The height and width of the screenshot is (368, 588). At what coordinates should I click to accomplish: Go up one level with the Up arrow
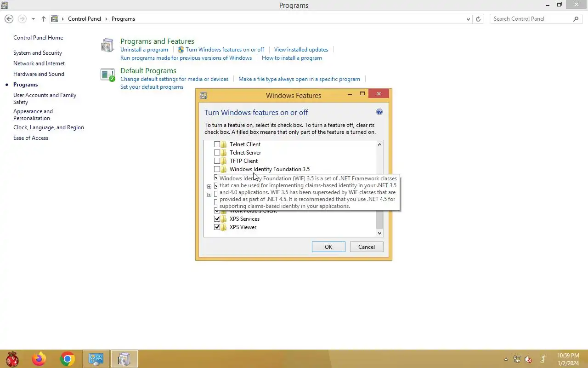coord(44,19)
